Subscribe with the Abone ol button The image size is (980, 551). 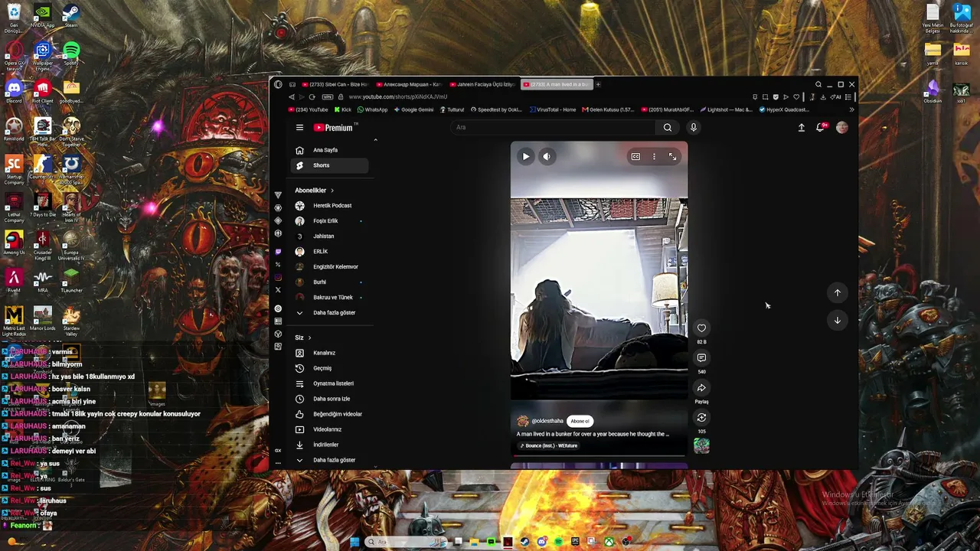pos(580,421)
